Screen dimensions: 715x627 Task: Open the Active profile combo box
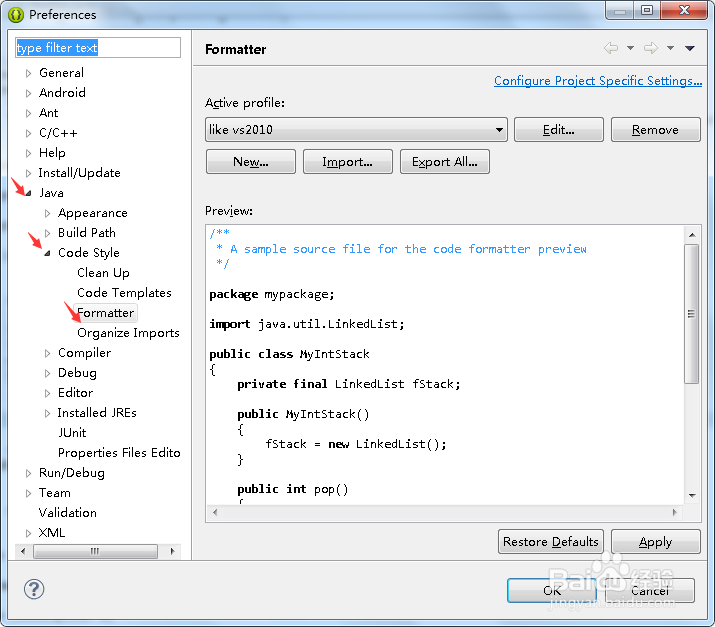point(356,130)
